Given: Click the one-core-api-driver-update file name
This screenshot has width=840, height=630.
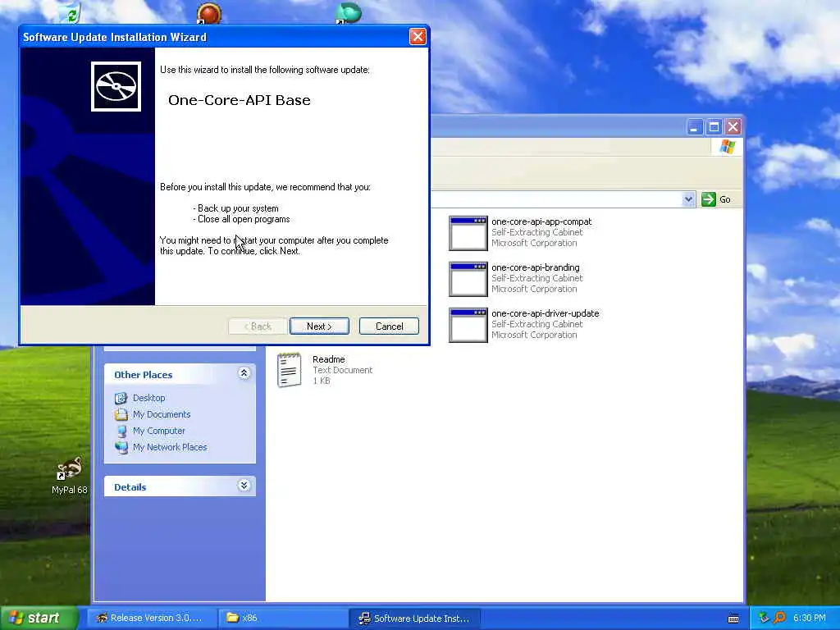Looking at the screenshot, I should click(x=545, y=313).
